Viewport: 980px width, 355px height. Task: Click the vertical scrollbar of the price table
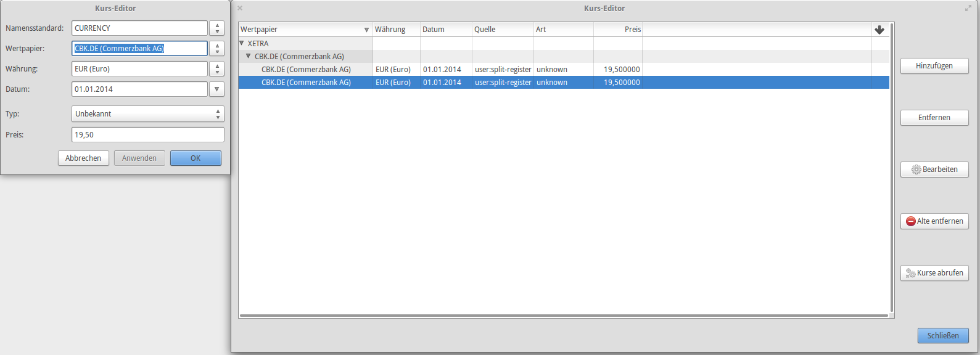tap(892, 168)
